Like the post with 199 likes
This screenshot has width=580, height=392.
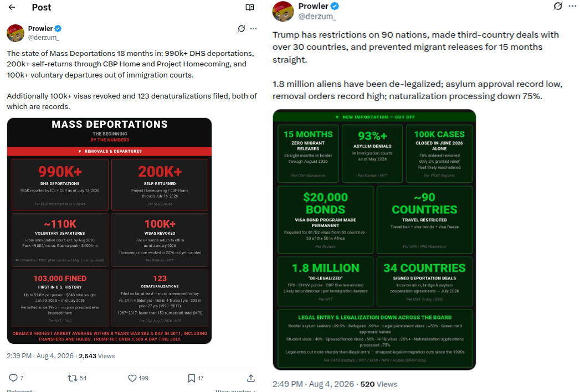[138, 378]
